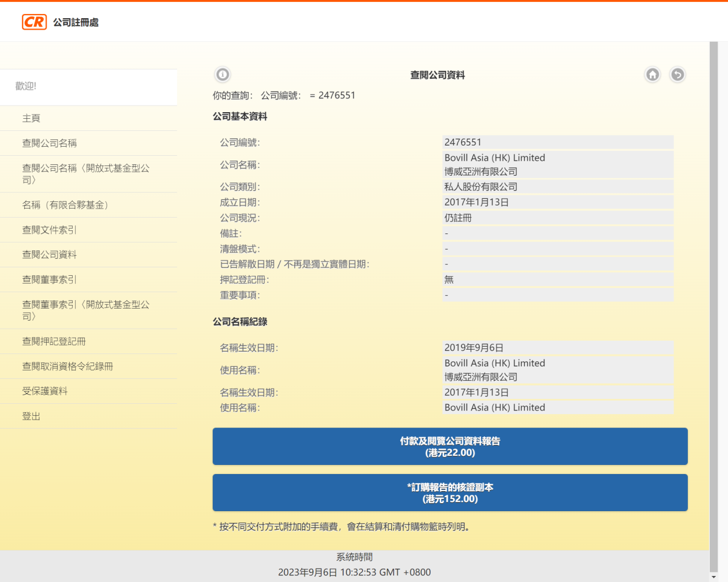The width and height of the screenshot is (728, 582).
Task: Open 名稱（有限合夥基金）page
Action: [67, 205]
